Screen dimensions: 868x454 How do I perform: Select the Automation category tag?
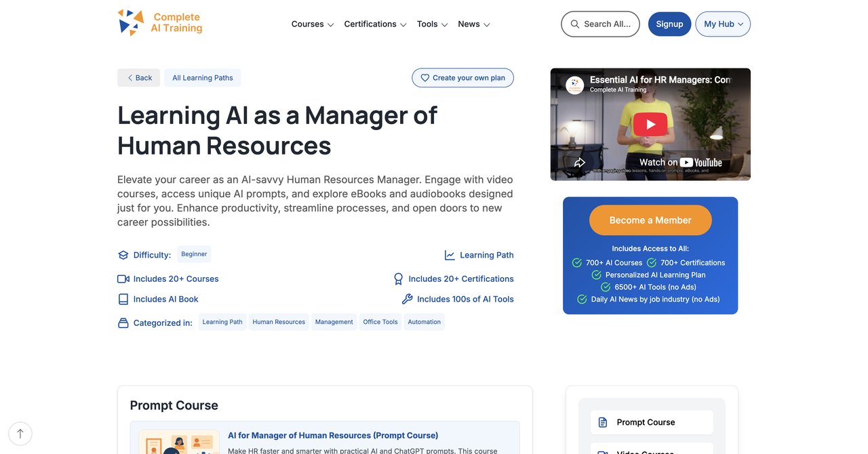coord(425,322)
